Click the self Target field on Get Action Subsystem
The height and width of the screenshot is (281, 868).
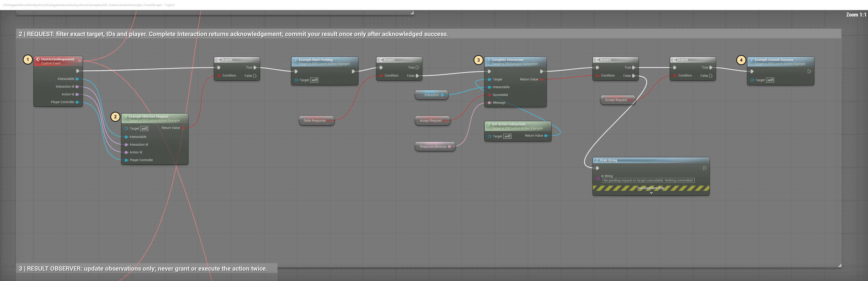click(507, 137)
